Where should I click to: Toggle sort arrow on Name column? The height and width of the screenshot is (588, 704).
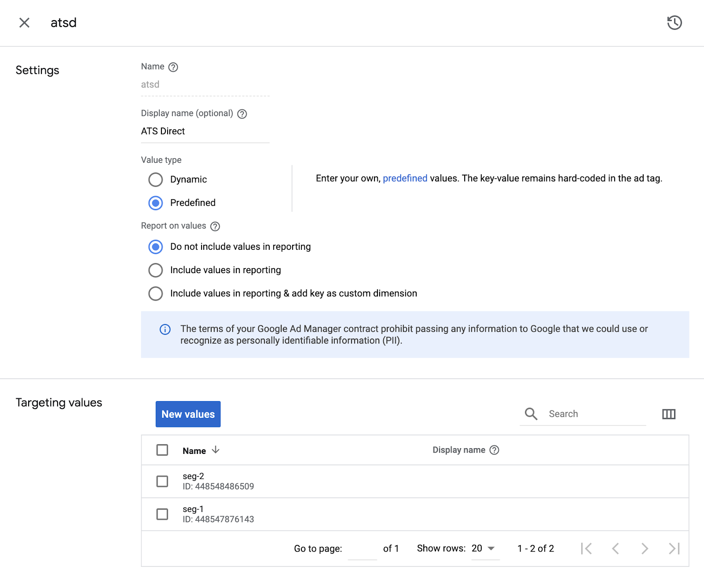[x=216, y=450]
